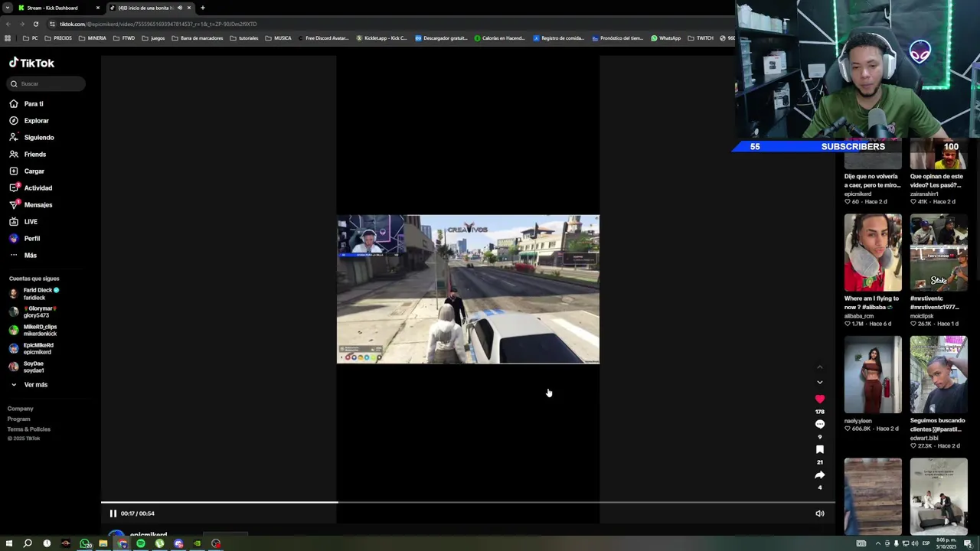980x551 pixels.
Task: Open 'Dije que no volvería a caer' video
Action: pos(872,181)
